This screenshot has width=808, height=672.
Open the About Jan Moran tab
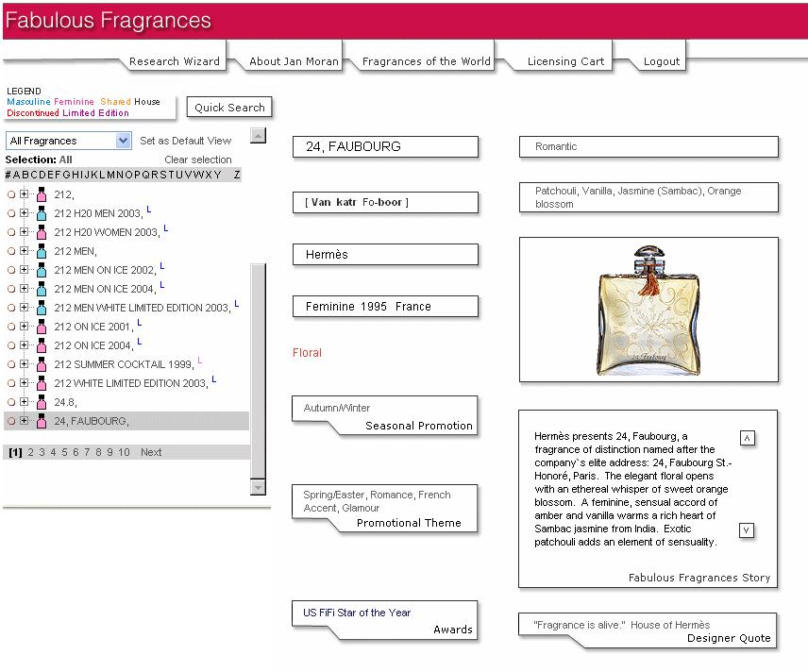(x=294, y=61)
